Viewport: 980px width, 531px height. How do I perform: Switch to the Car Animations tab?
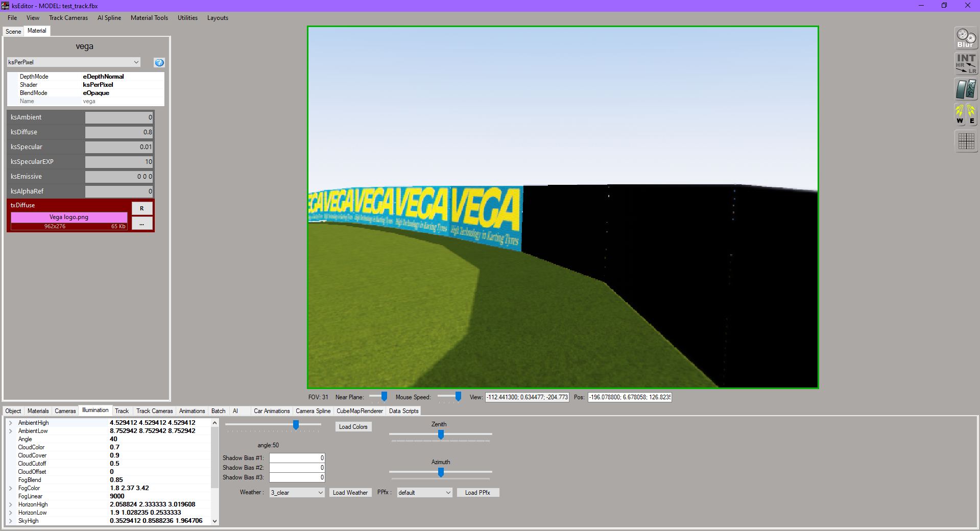click(x=272, y=411)
